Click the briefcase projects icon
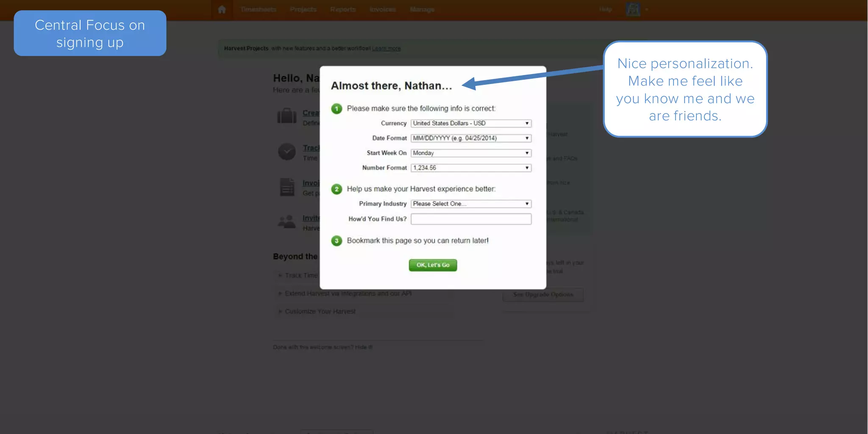This screenshot has height=434, width=868. click(287, 115)
